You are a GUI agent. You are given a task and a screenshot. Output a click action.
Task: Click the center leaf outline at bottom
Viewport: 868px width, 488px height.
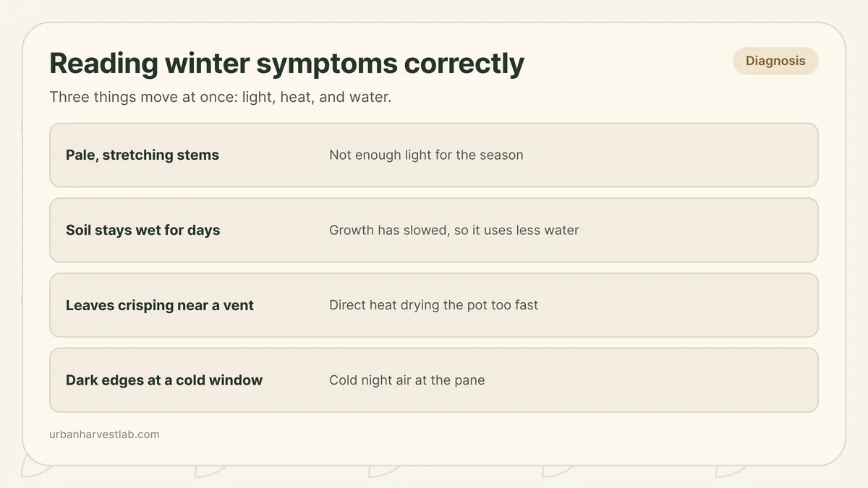383,471
